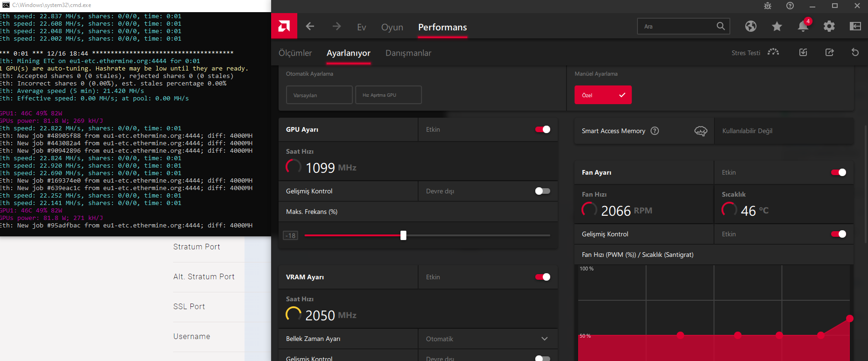Screen dimensions: 868x361
Task: Click the 2066 RPM fan speed reading
Action: pyautogui.click(x=626, y=211)
